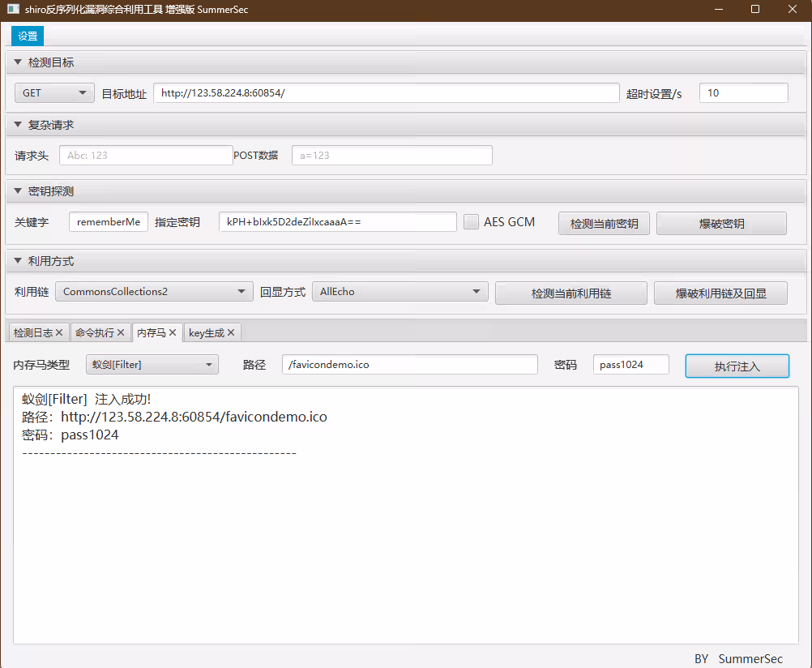Close the 检测日志 tab with its X icon
This screenshot has height=668, width=812.
[x=59, y=332]
